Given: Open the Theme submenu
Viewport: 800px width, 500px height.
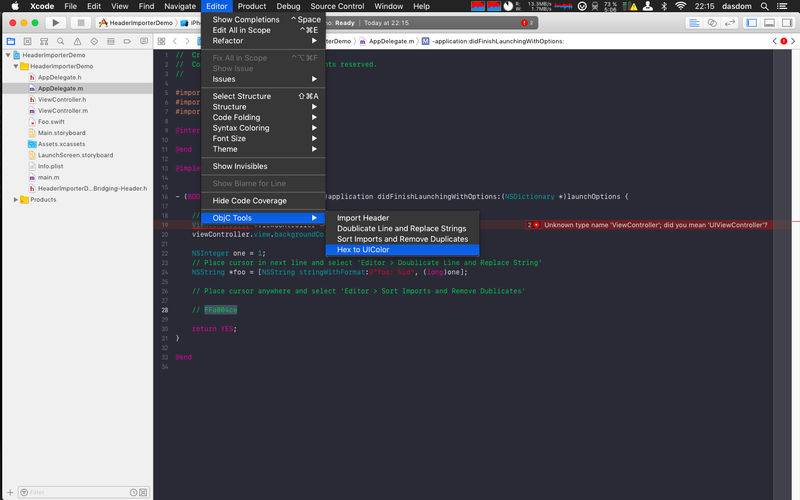Looking at the screenshot, I should (263, 149).
